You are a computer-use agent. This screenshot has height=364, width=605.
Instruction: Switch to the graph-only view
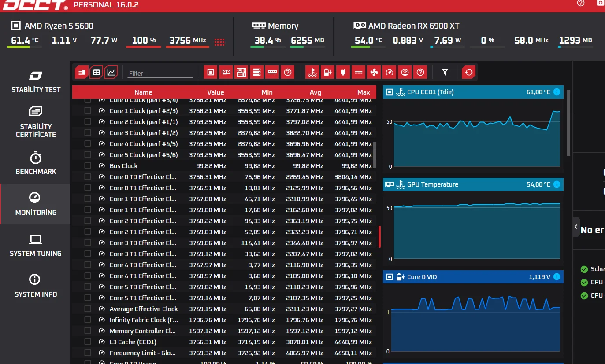pos(111,72)
